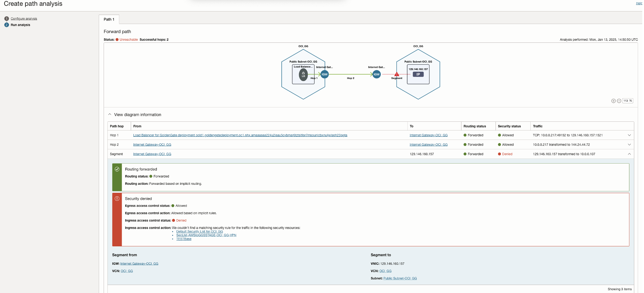Image resolution: width=644 pixels, height=293 pixels.
Task: Click the Forwarded routing status in Hop 1 row
Action: (x=476, y=135)
